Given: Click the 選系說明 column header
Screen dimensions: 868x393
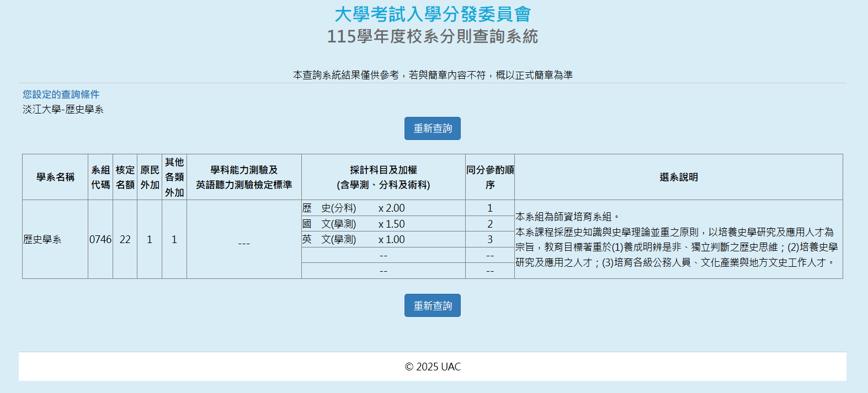Looking at the screenshot, I should 678,177.
